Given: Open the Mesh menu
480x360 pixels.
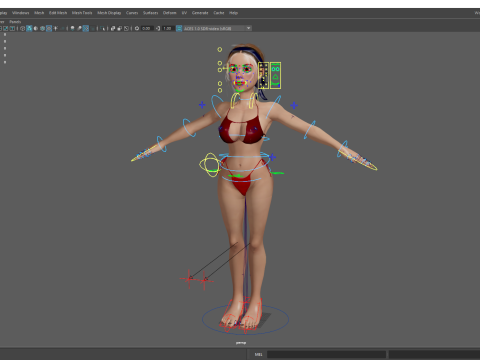Looking at the screenshot, I should point(39,13).
